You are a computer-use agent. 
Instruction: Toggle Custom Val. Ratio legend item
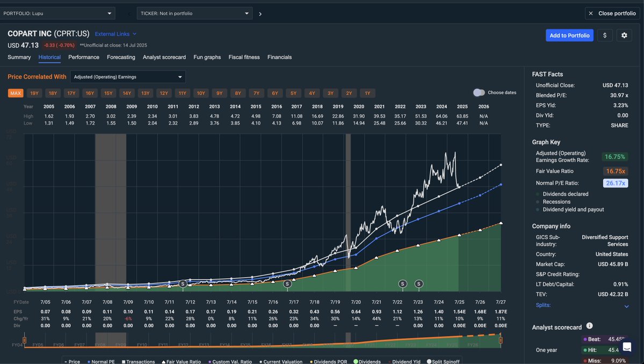(x=230, y=361)
